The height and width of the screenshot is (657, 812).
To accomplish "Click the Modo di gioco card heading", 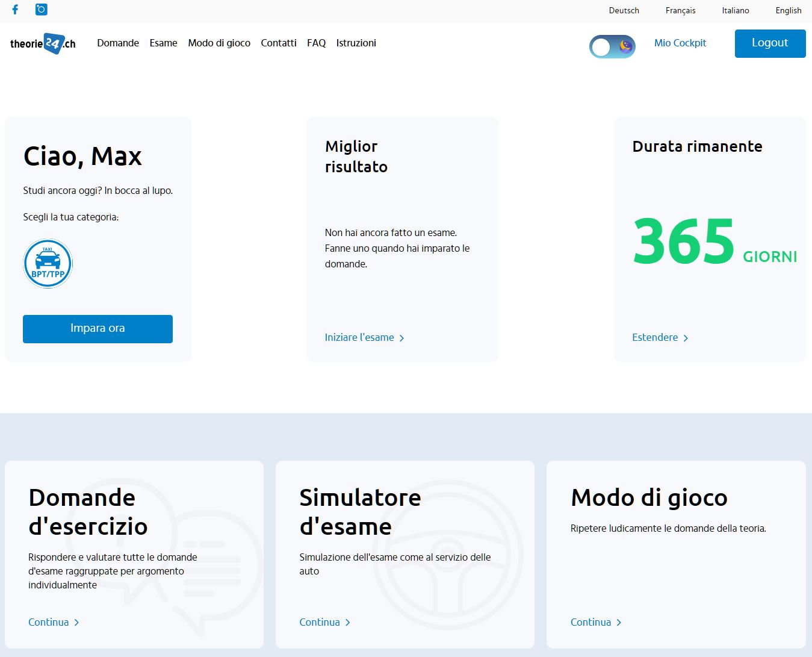I will [x=649, y=498].
